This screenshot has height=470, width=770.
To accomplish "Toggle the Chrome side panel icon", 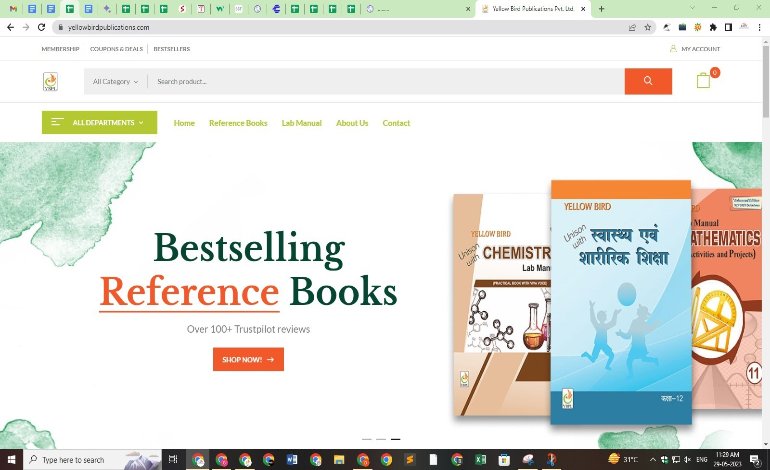I will (728, 28).
